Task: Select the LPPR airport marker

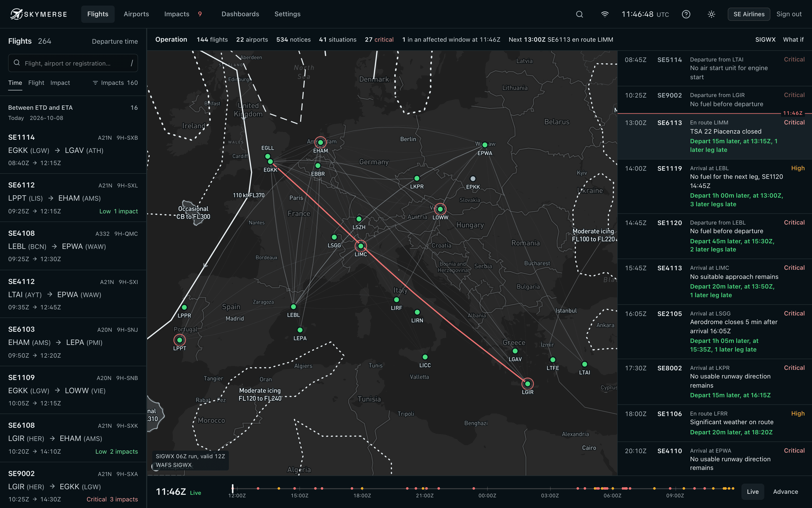Action: click(x=184, y=307)
